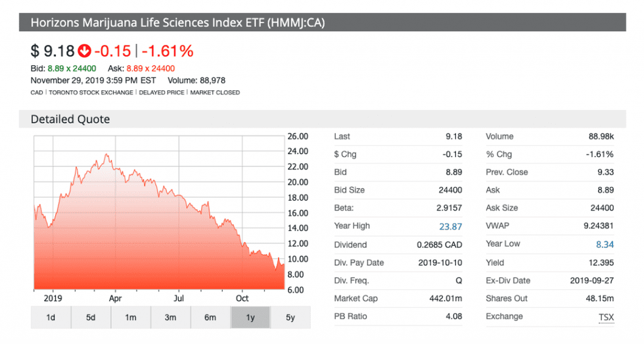Switch chart to 5d range
The width and height of the screenshot is (644, 344).
pos(91,318)
